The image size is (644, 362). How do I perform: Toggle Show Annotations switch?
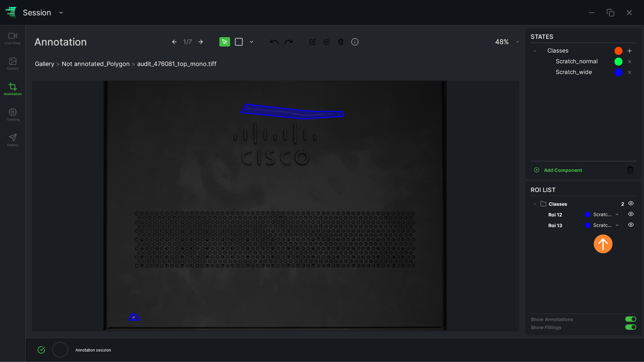[x=631, y=319]
